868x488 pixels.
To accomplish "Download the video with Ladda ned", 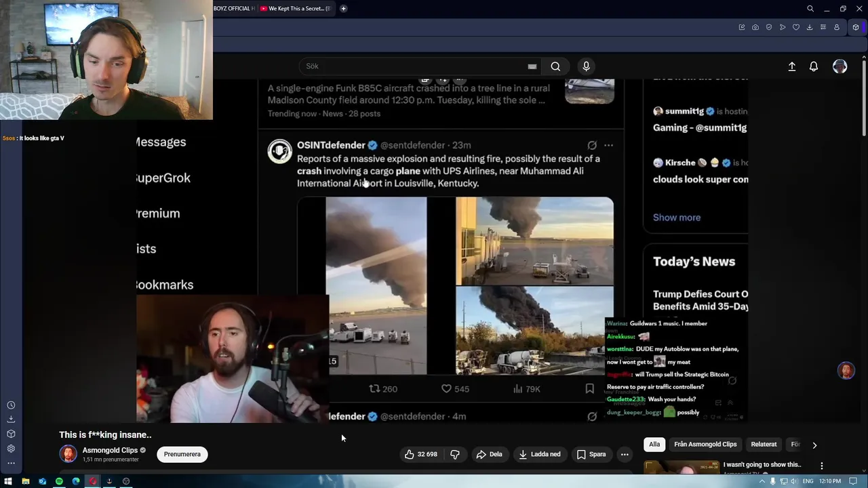I will pos(540,454).
